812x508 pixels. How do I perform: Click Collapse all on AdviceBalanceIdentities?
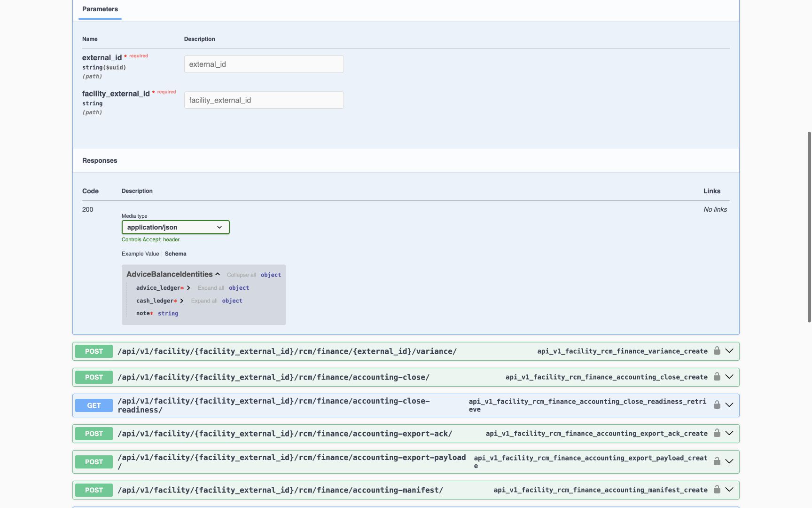[242, 275]
